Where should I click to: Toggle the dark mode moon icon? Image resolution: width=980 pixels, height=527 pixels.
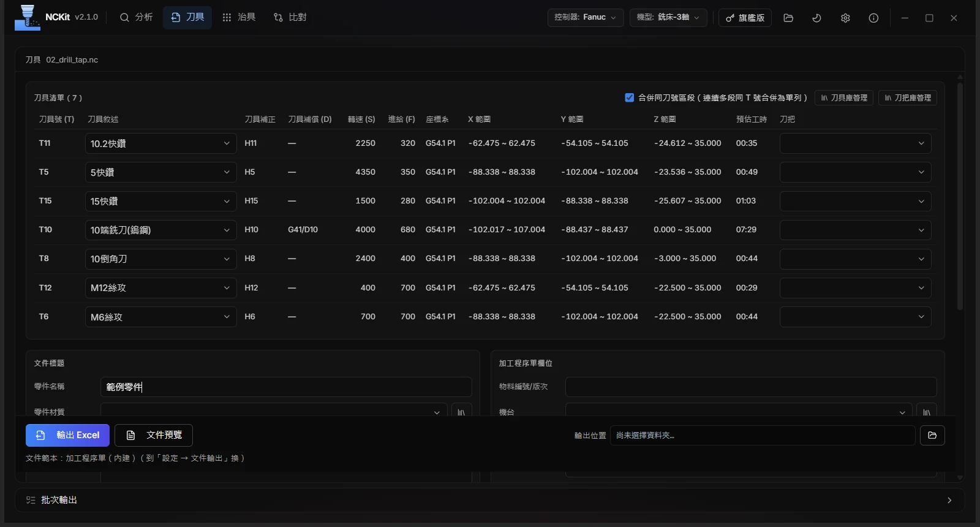[816, 18]
